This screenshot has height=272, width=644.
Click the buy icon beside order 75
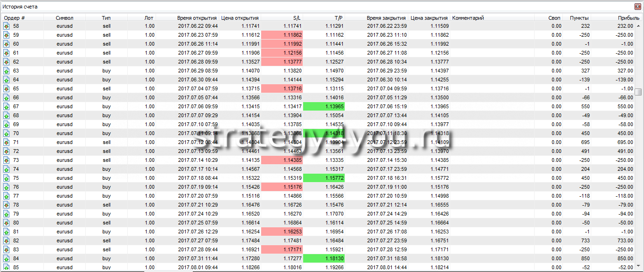(x=7, y=178)
